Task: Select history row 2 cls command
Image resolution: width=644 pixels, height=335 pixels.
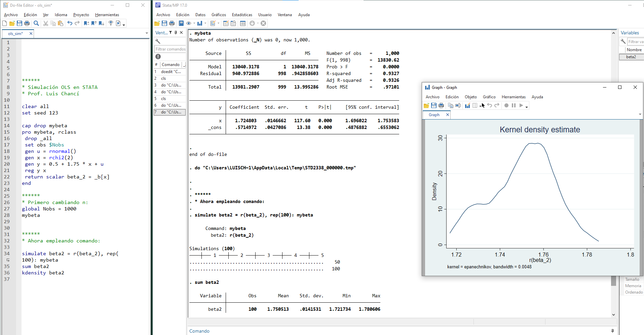Action: (169, 78)
